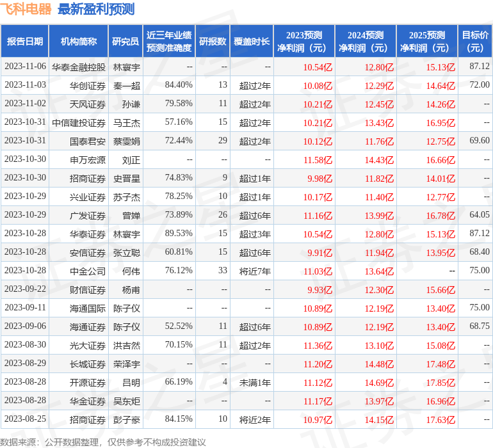This screenshot has height=448, width=493.
Task: Select the 华泰金融控股 institution cell
Action: [79, 67]
